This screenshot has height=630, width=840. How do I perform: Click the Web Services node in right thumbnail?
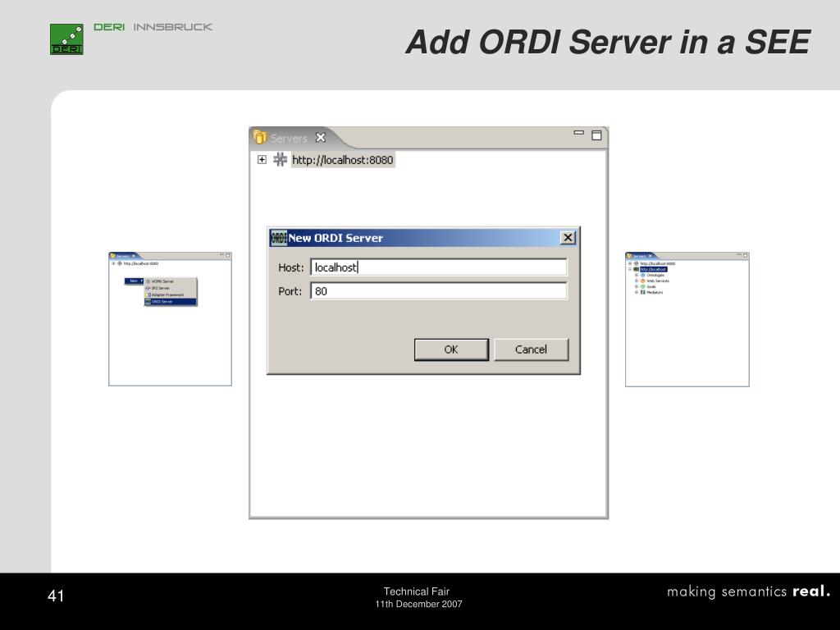pos(658,281)
